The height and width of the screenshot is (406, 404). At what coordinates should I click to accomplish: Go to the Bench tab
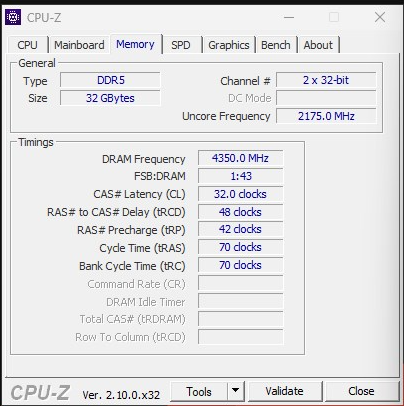276,45
